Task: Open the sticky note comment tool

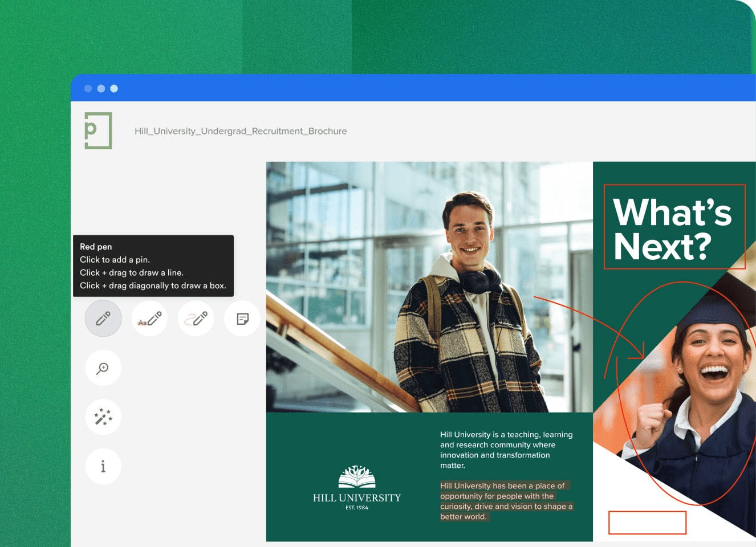Action: click(x=242, y=318)
